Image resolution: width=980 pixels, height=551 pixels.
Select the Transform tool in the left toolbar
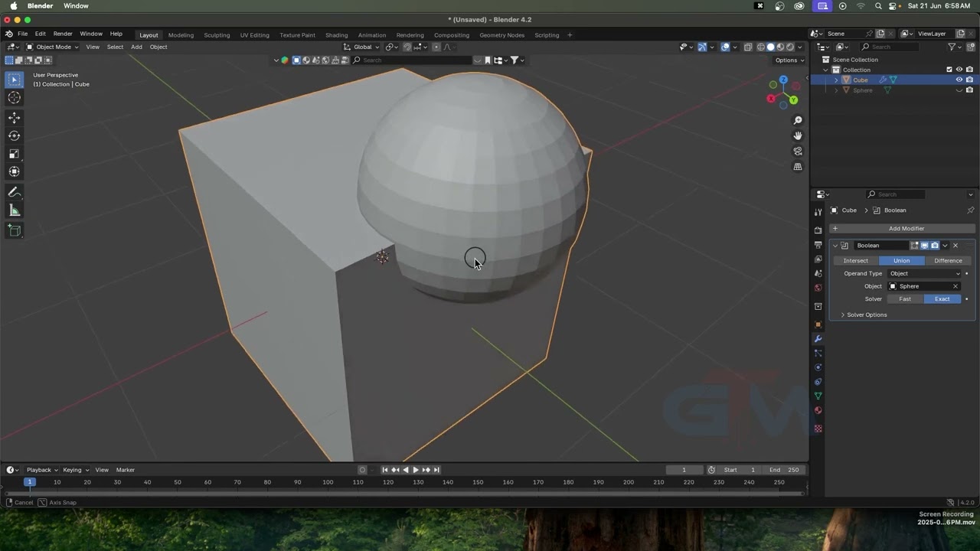click(15, 171)
